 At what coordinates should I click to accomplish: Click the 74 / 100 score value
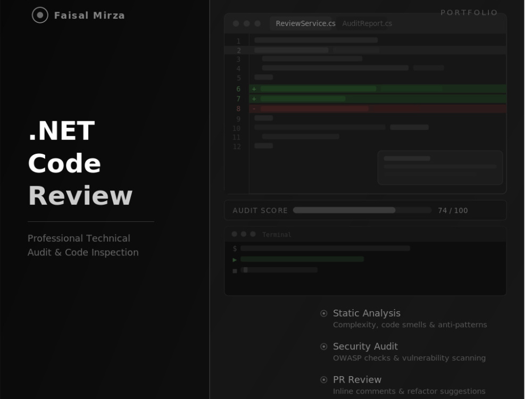453,210
